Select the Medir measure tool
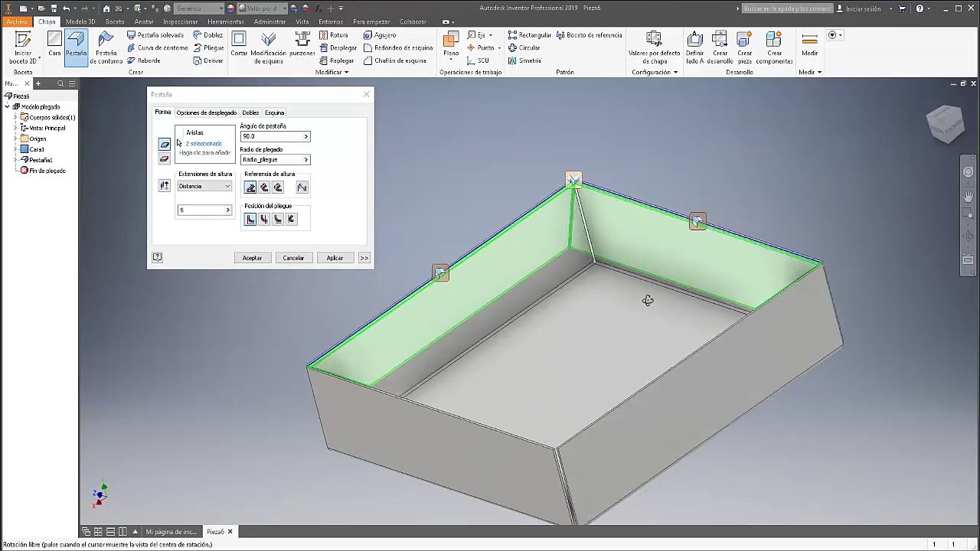Screen dimensions: 980x551 pyautogui.click(x=809, y=44)
